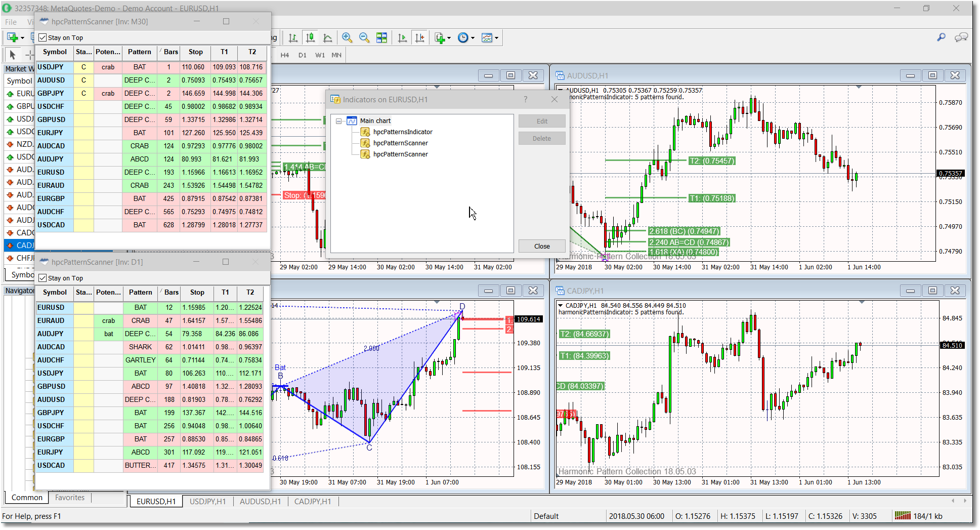The image size is (980, 530).
Task: Toggle the Chart Shift icon
Action: 420,37
